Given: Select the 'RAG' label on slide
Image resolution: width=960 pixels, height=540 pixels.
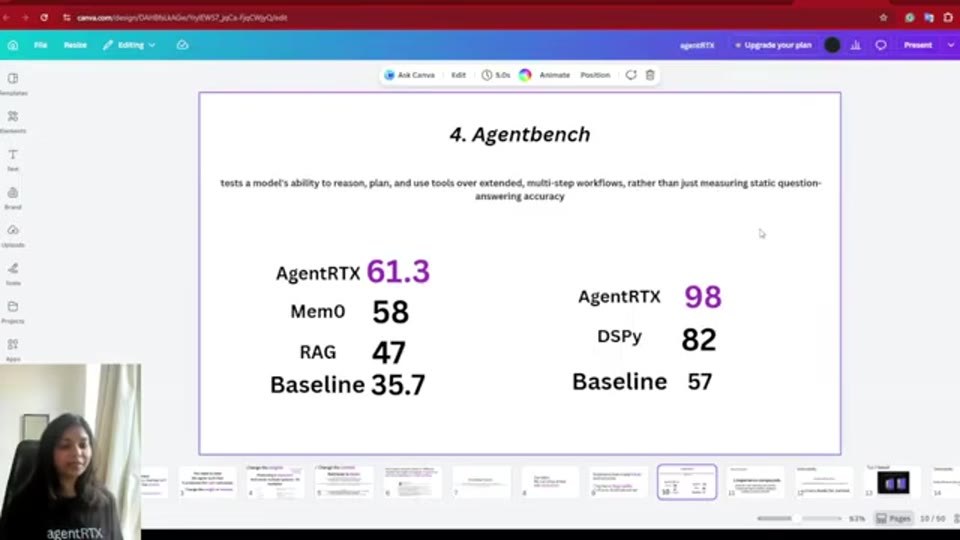Looking at the screenshot, I should (318, 352).
